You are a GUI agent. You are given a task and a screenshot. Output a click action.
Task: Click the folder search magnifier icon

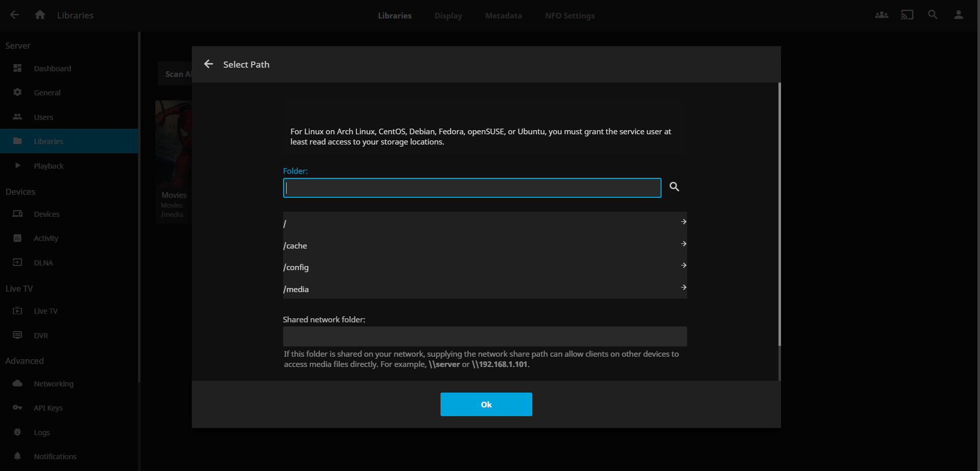point(674,187)
